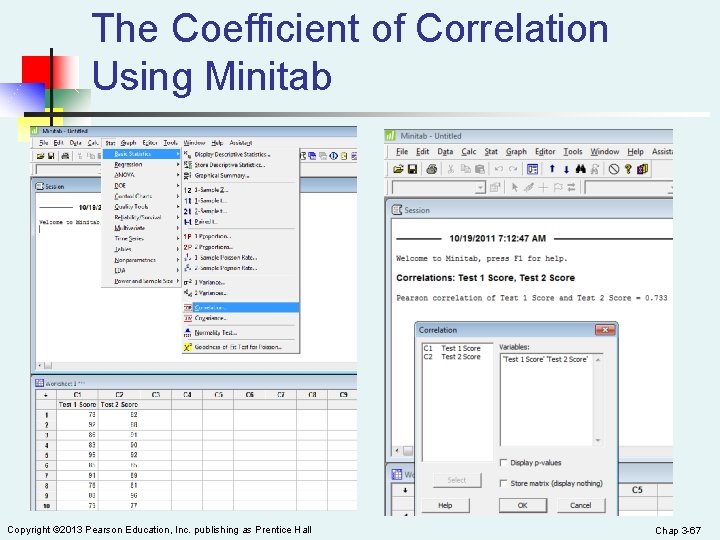720x540 pixels.
Task: Click Cut scissors icon in right Minitab window
Action: click(450, 169)
